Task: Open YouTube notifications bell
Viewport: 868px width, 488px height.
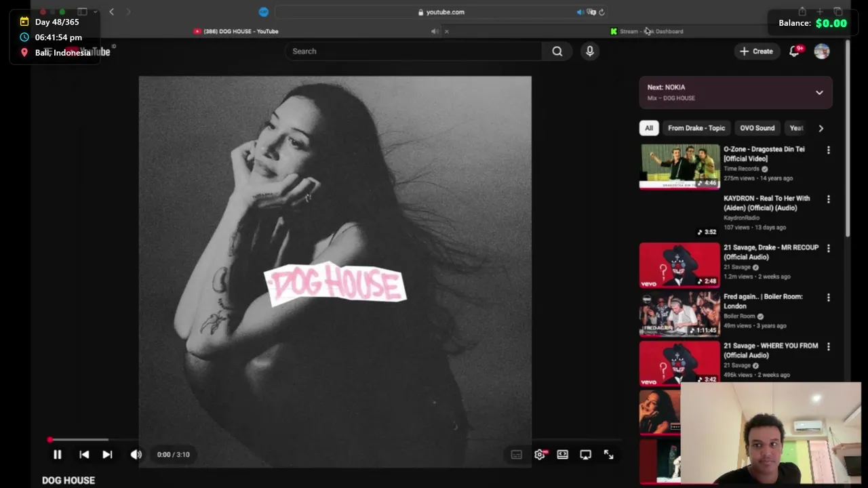Action: (x=794, y=52)
